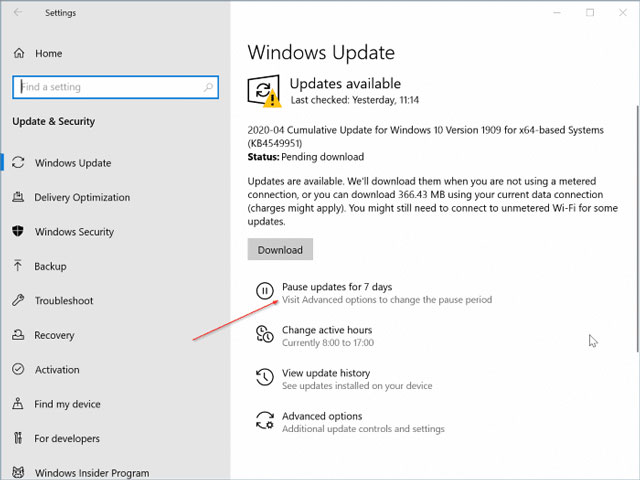640x480 pixels.
Task: Click the Status: Pending download text
Action: (306, 157)
